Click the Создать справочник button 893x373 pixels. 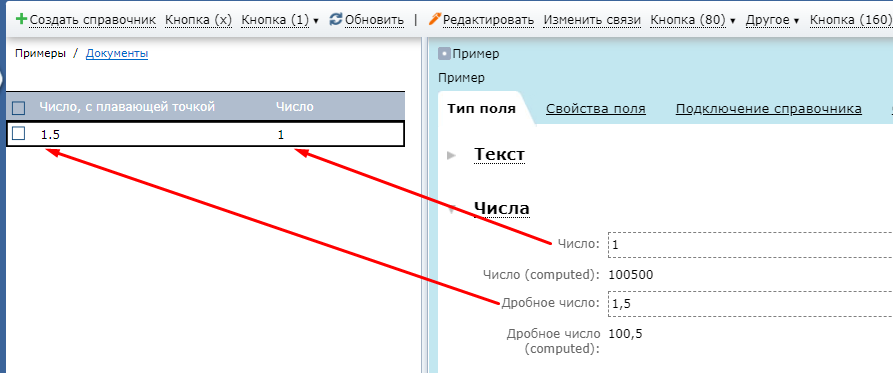pos(93,20)
